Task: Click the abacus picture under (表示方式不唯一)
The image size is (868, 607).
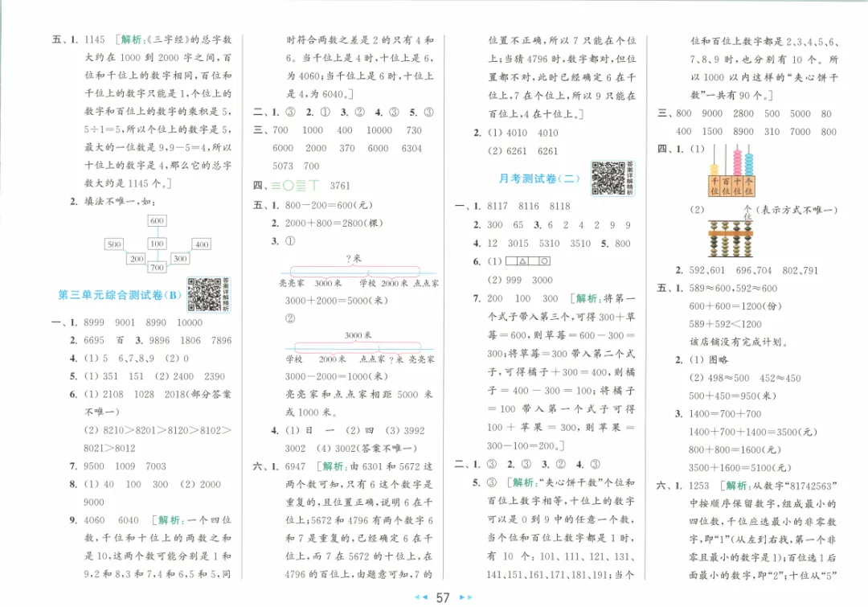Action: point(731,239)
